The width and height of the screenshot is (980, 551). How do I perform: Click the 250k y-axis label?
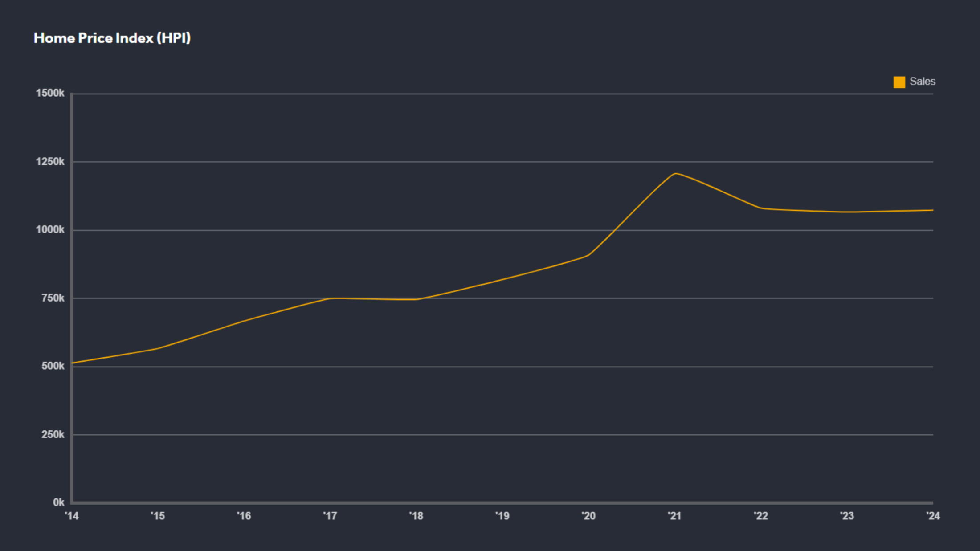[53, 434]
